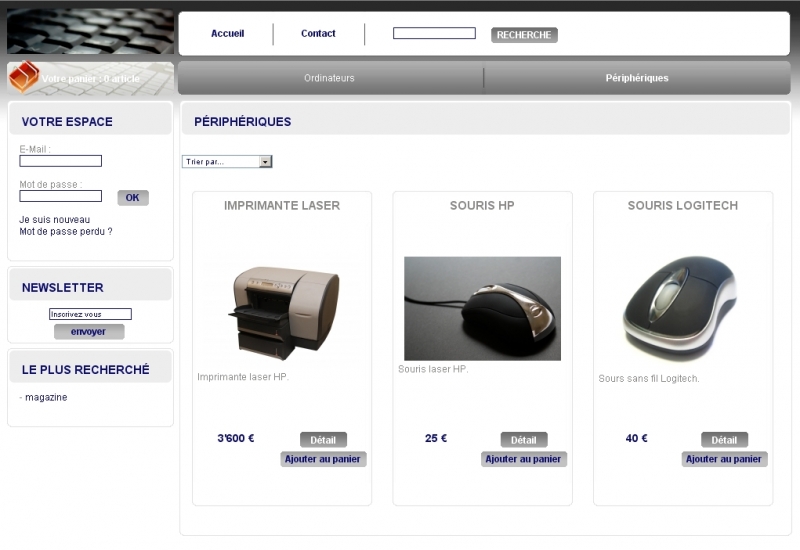The height and width of the screenshot is (550, 800).
Task: Click the 3'600 € price text
Action: click(236, 438)
